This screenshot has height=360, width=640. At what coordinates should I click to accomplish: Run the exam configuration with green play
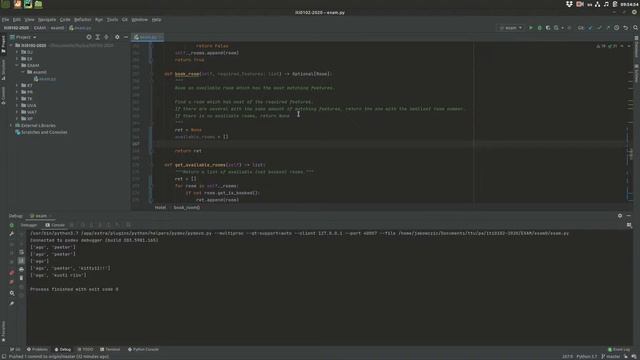531,28
